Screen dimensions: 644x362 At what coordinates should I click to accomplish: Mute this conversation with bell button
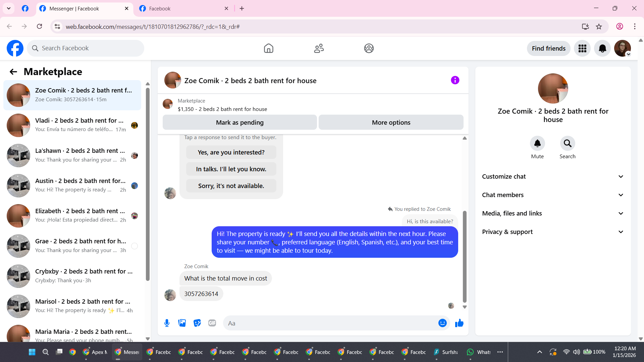point(537,143)
